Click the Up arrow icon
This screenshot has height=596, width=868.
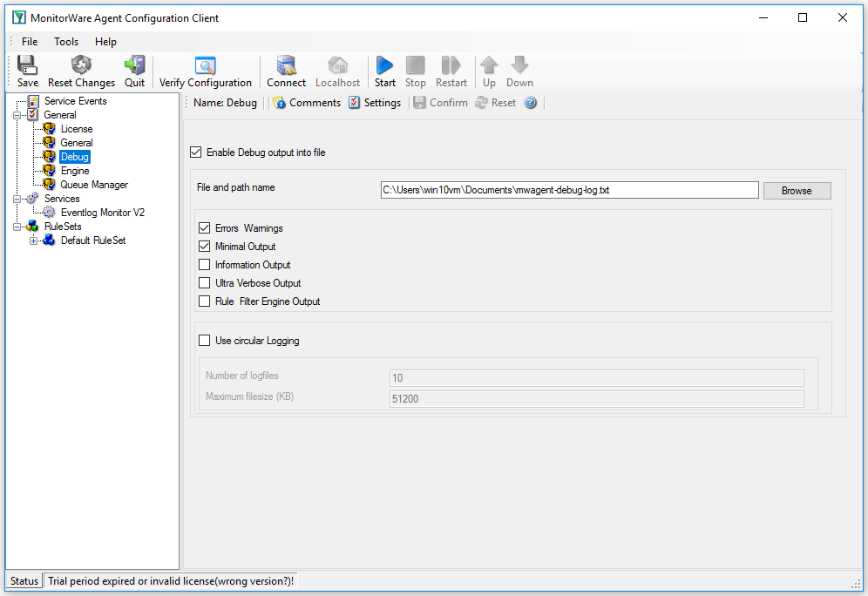[489, 65]
